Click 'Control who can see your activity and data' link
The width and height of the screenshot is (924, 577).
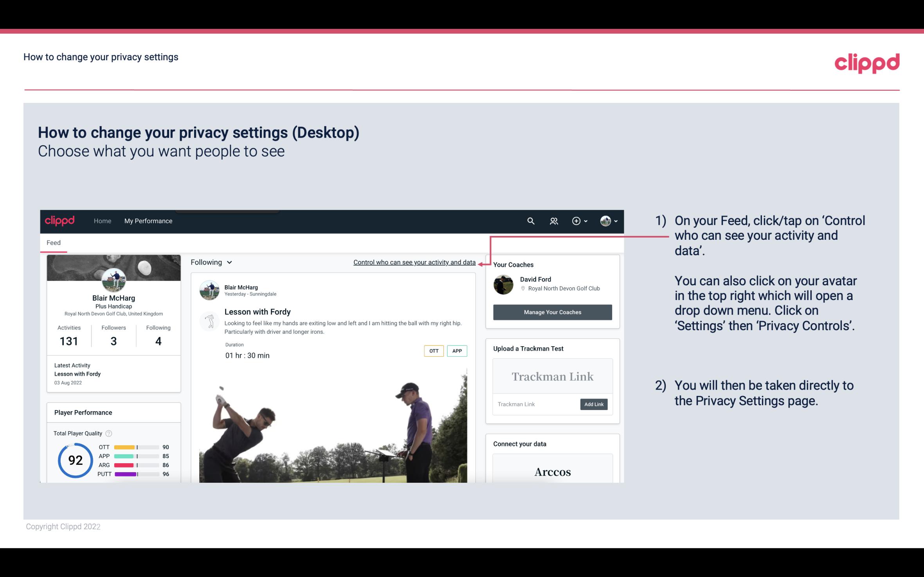pyautogui.click(x=414, y=262)
